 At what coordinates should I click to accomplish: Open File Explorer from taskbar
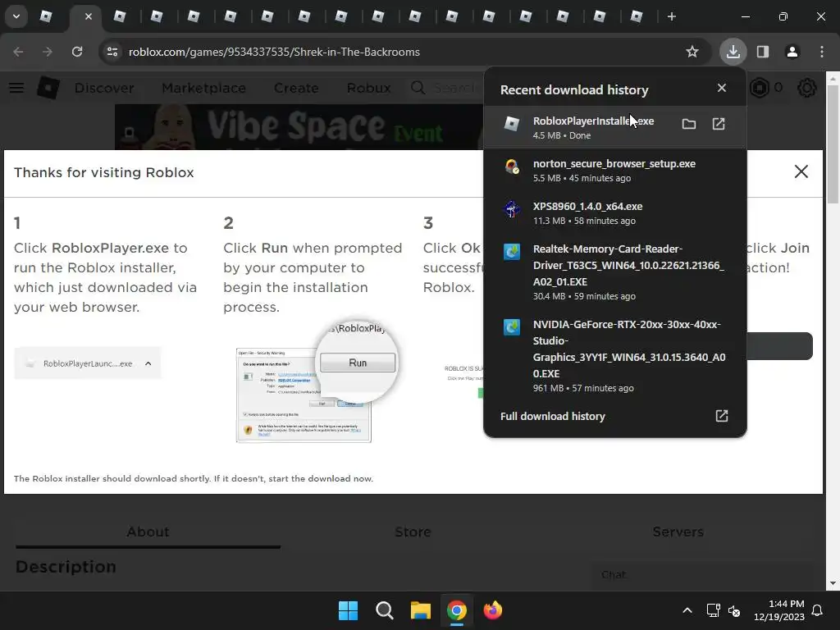coord(421,610)
